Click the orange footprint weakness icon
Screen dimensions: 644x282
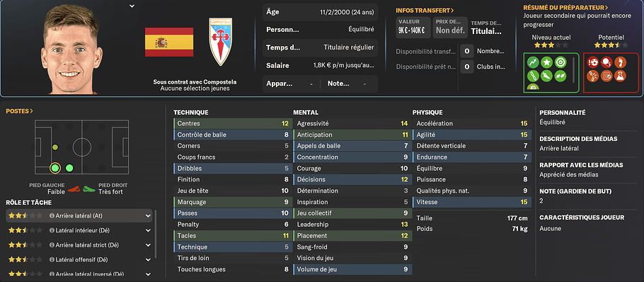coord(620,62)
